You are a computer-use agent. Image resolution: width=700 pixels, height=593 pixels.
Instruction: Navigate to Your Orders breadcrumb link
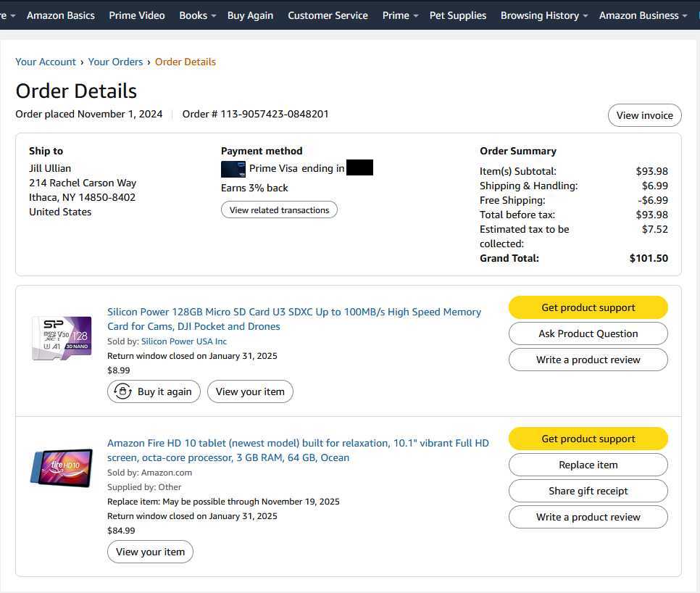(x=116, y=62)
